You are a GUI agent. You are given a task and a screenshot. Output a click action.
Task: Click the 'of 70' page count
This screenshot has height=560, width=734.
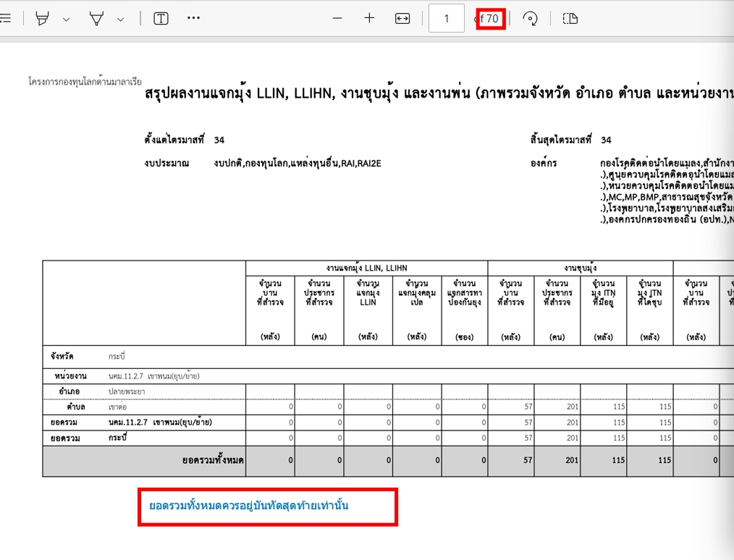coord(491,19)
